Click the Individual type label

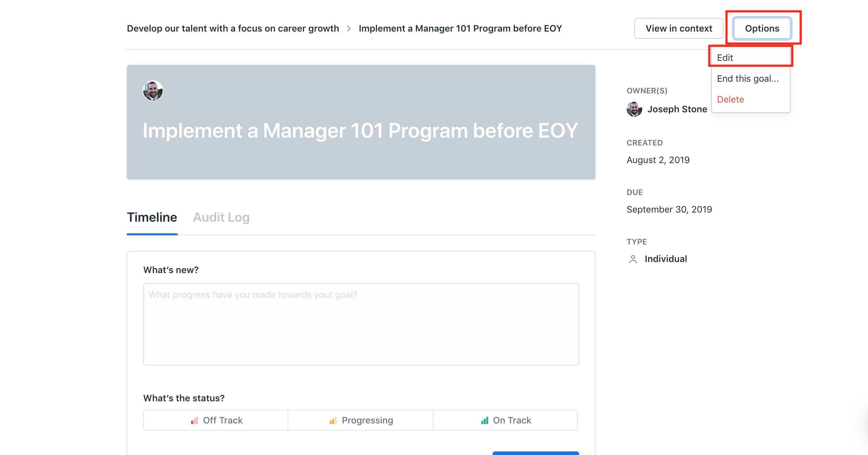tap(666, 259)
